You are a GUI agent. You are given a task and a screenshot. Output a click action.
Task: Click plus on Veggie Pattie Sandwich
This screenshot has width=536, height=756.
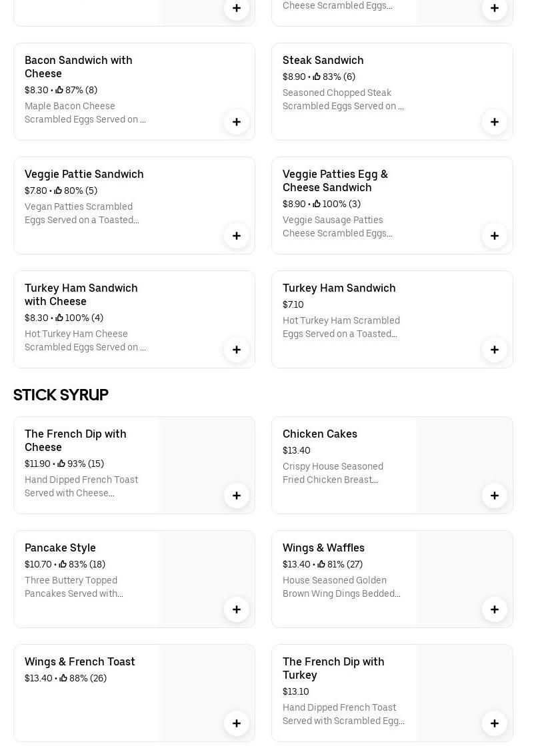click(x=237, y=236)
